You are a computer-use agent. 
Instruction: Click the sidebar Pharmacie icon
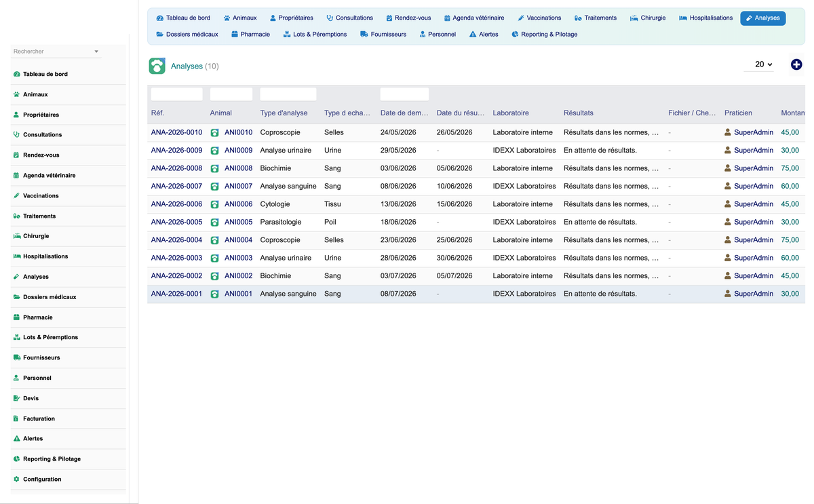point(16,317)
